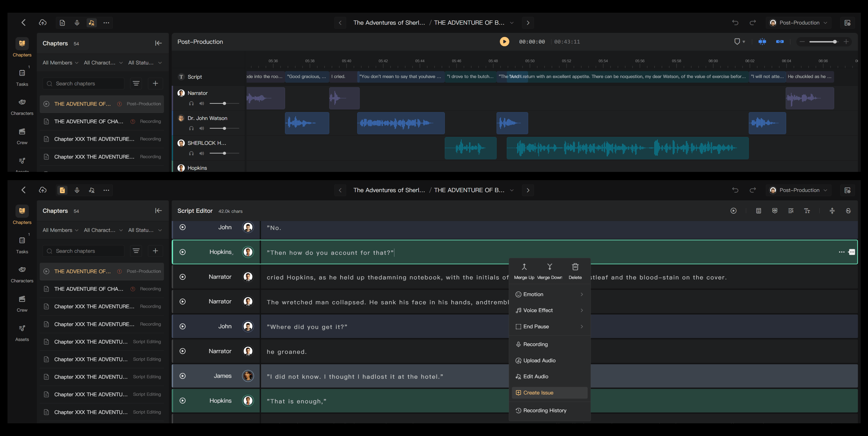Open the Characters sidebar section in the top window
Screen dimensions: 868x436
(22, 107)
